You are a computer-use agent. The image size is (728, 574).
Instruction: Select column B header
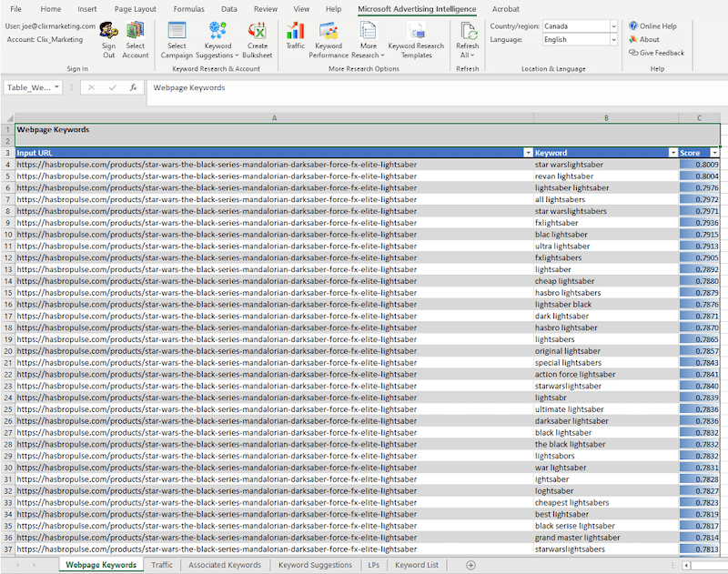pos(606,118)
